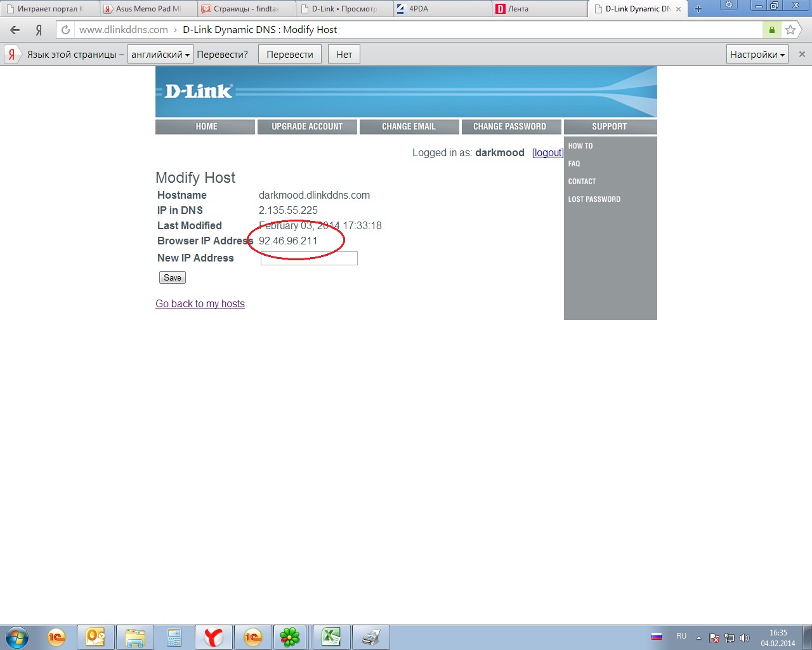Open the 1C icon next to the Start button
The image size is (812, 650).
point(56,637)
